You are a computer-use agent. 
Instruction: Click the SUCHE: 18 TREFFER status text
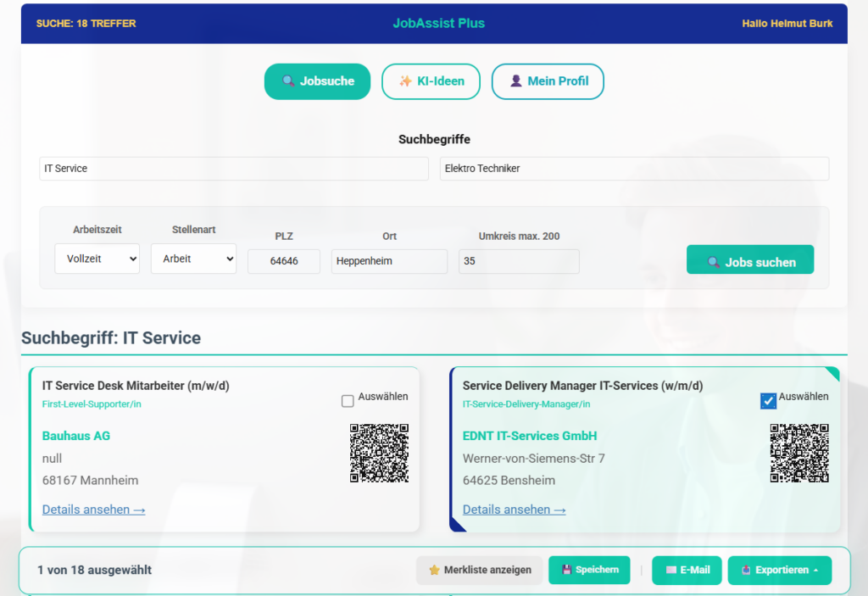tap(86, 23)
